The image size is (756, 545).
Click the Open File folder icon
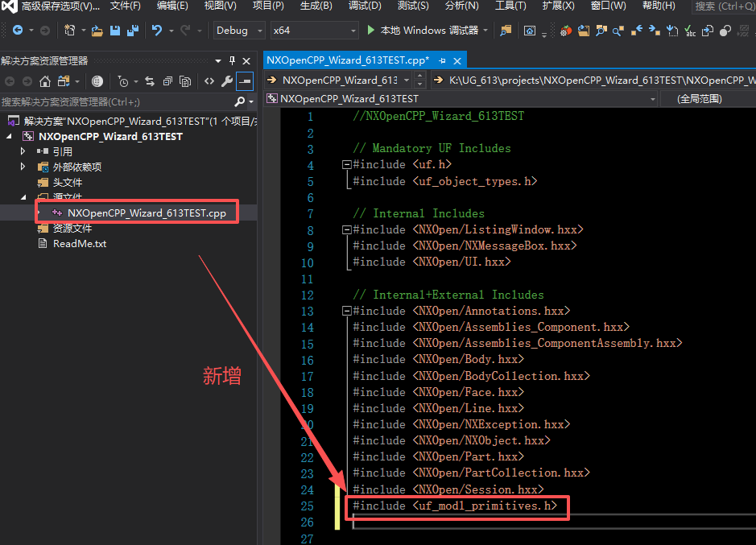(x=97, y=31)
